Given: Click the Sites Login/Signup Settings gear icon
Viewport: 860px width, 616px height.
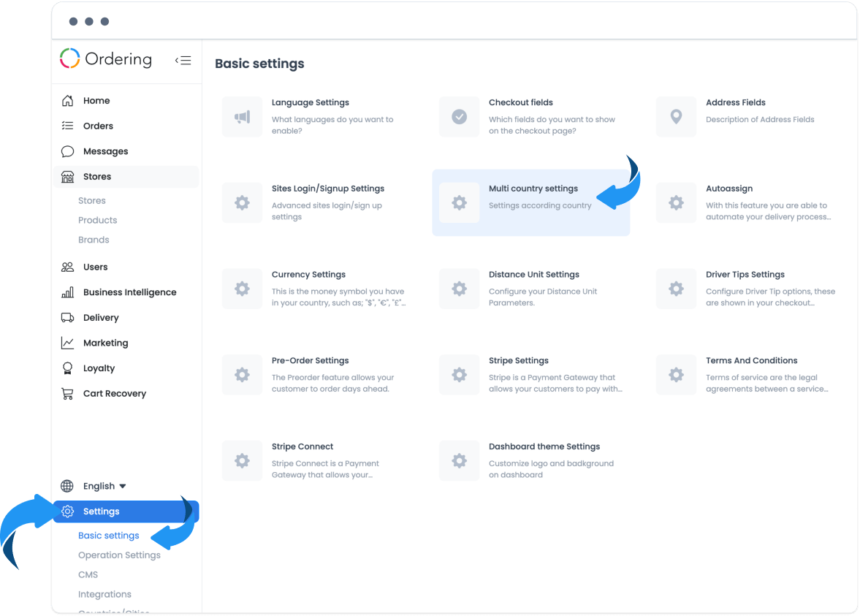Looking at the screenshot, I should click(x=242, y=203).
